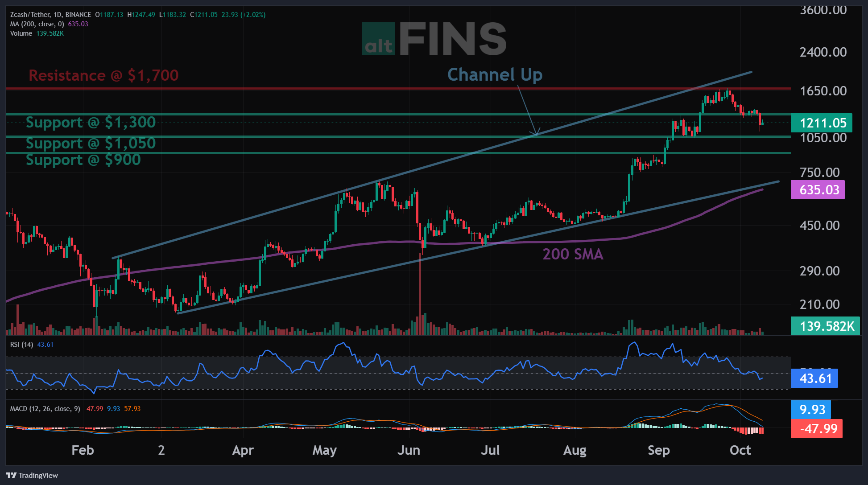The width and height of the screenshot is (868, 485).
Task: Click the Aug date on time axis
Action: click(x=575, y=450)
